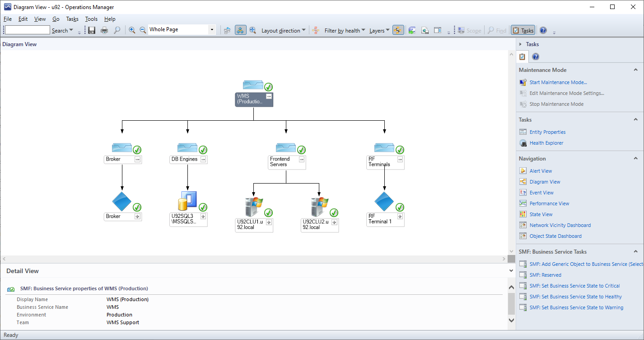Zoom in with the plus magnifier icon

click(x=132, y=30)
